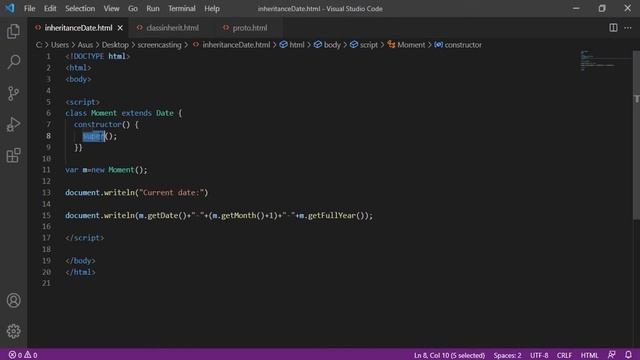The height and width of the screenshot is (360, 640).
Task: Click the closing script tag on line 17
Action: coord(84,238)
